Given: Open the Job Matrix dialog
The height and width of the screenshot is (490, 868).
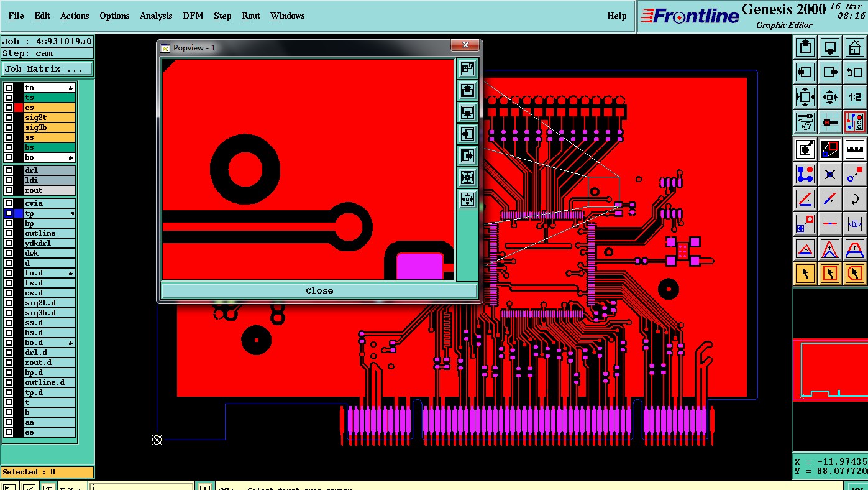Looking at the screenshot, I should point(47,69).
